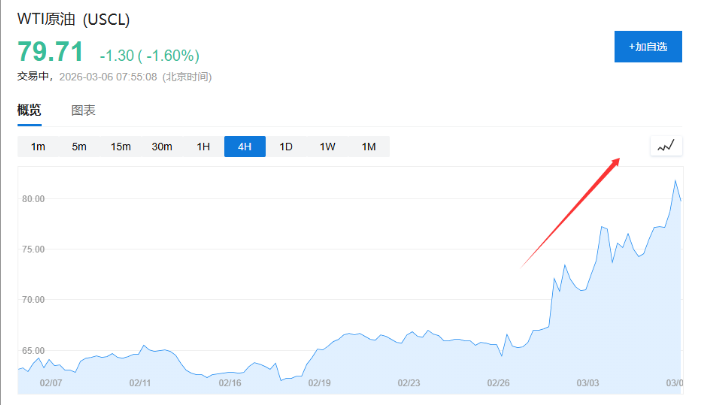Click the 02/19 date on x-axis
Image resolution: width=704 pixels, height=405 pixels.
click(x=319, y=383)
